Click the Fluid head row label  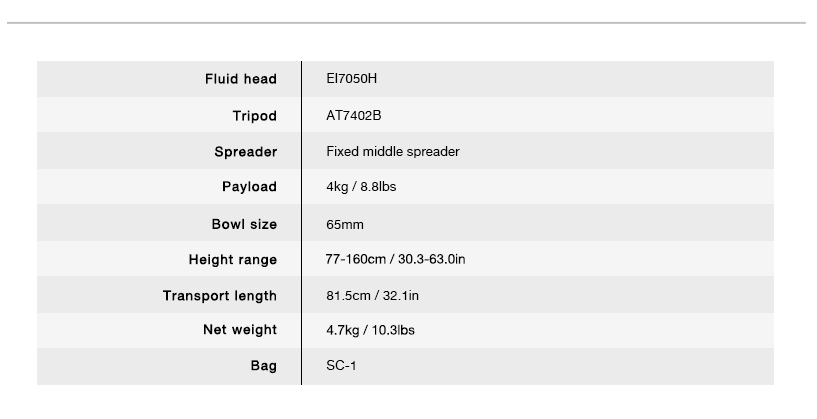pyautogui.click(x=240, y=79)
